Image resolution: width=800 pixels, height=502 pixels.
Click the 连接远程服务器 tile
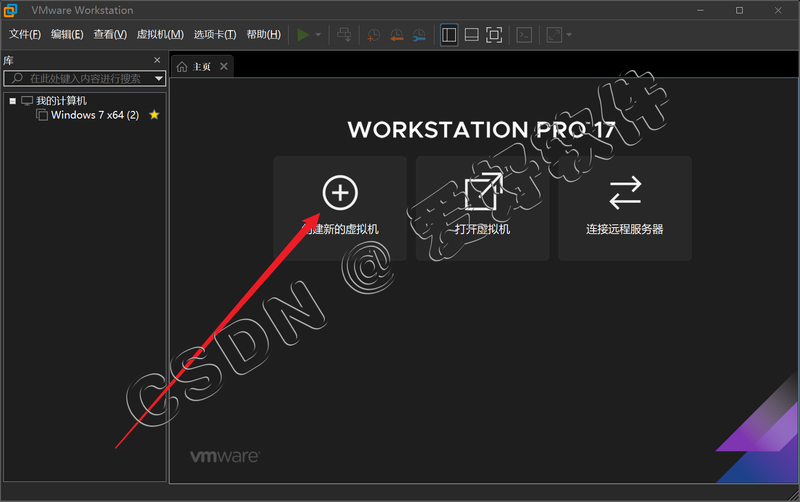pos(625,209)
